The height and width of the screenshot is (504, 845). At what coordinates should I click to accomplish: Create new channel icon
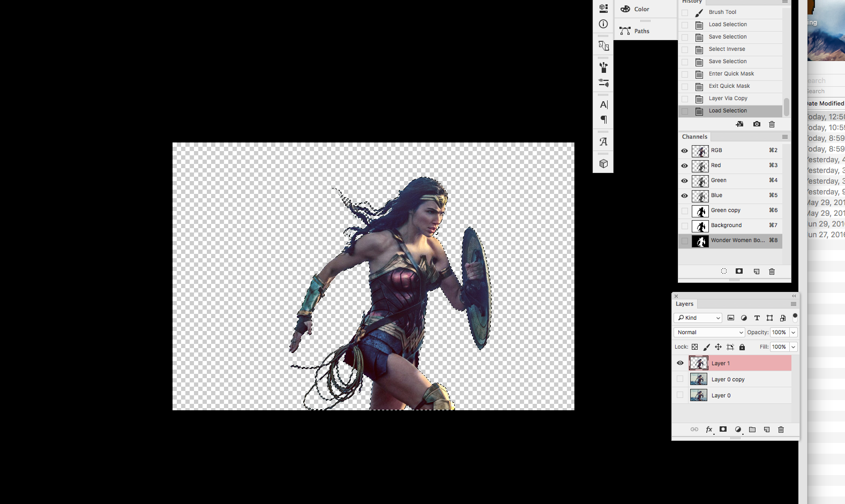click(x=757, y=272)
